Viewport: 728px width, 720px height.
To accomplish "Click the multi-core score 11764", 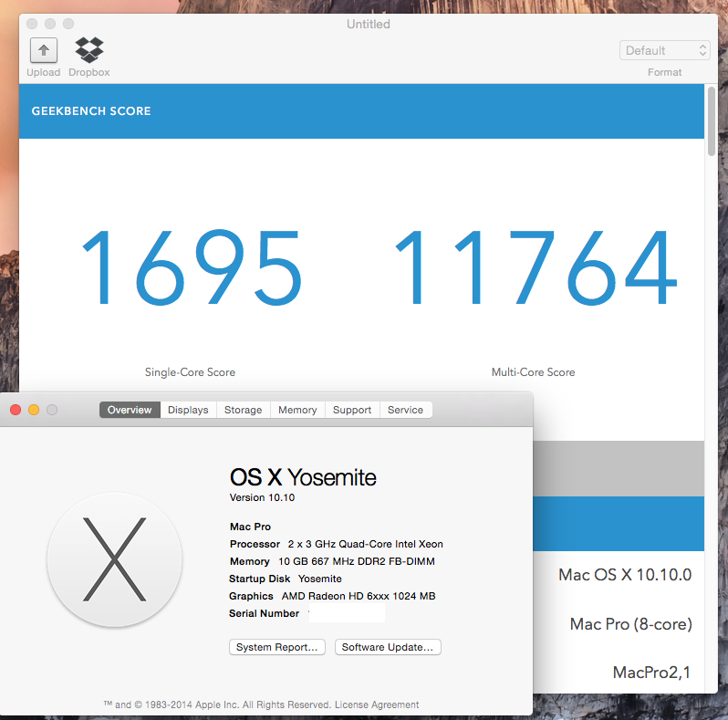I will coord(536,267).
